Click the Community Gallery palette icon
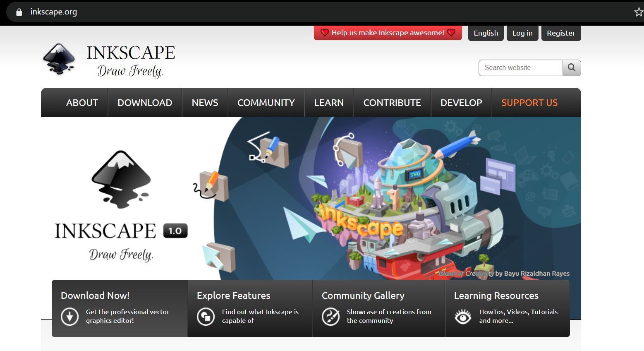This screenshot has height=351, width=644. 330,317
